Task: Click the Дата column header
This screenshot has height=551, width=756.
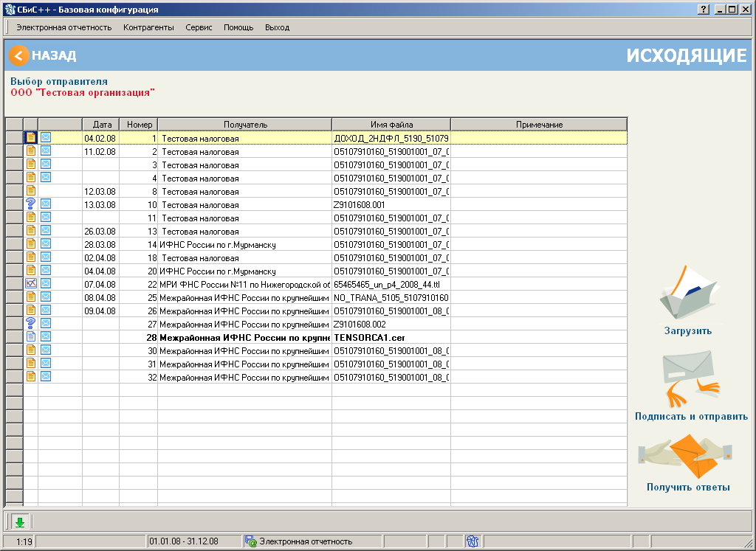Action: point(102,124)
